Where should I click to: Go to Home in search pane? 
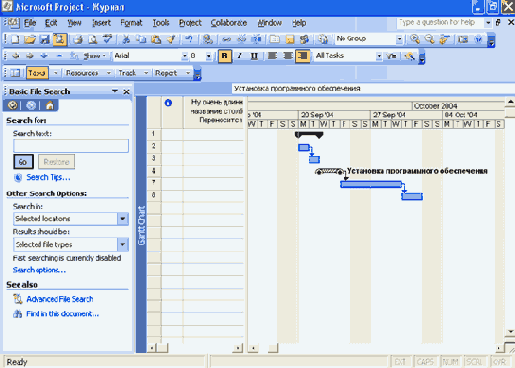click(x=50, y=106)
